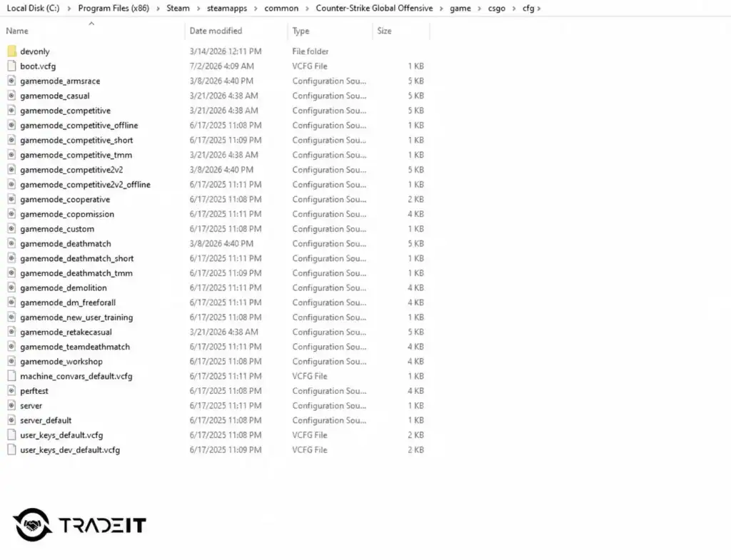Click the devonly File folder type cell
731x560 pixels.
coord(311,51)
